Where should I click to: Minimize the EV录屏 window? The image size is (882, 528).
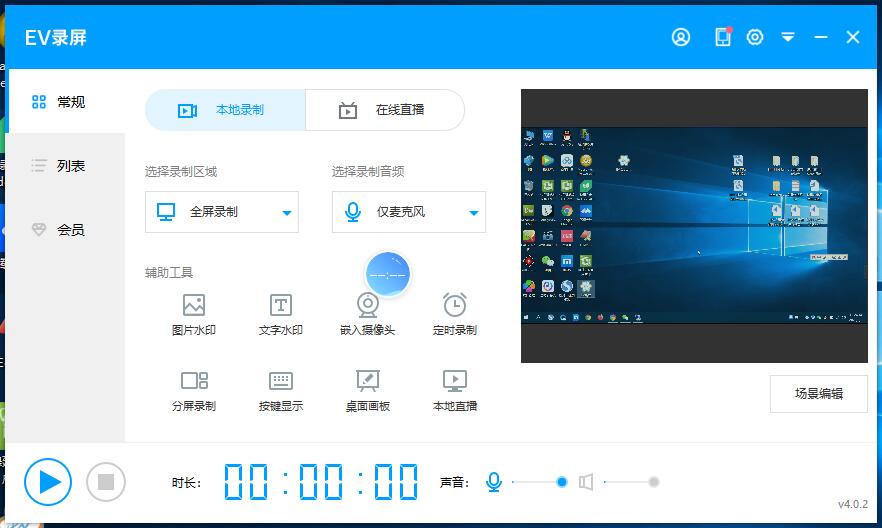(821, 37)
